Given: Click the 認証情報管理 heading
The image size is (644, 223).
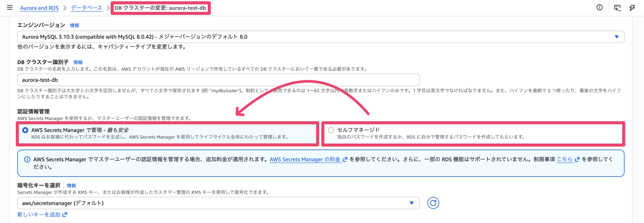Looking at the screenshot, I should point(33,111).
